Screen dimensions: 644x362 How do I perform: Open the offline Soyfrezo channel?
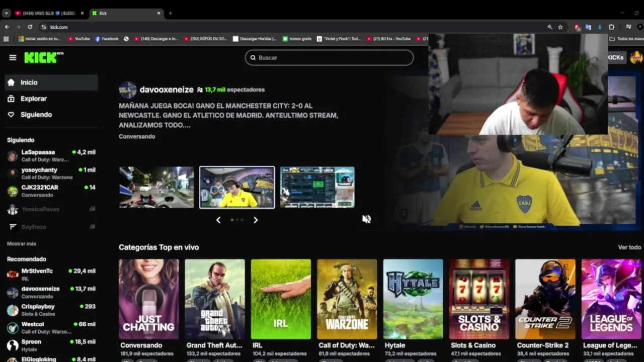point(51,227)
